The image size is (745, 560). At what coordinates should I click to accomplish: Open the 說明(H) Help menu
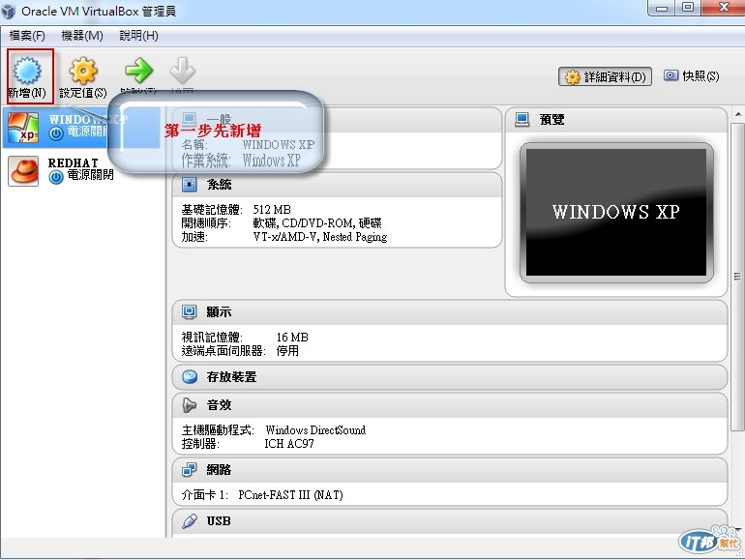click(138, 36)
